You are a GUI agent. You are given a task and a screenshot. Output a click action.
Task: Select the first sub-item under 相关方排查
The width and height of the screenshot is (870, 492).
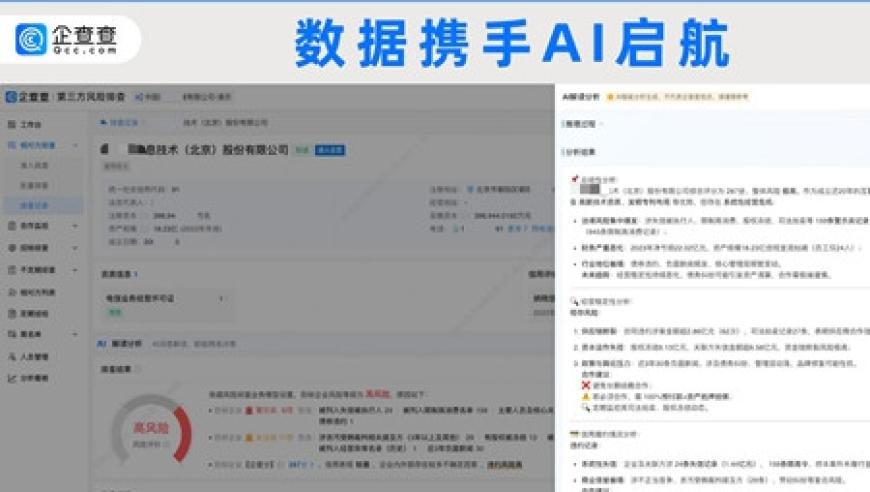(34, 165)
